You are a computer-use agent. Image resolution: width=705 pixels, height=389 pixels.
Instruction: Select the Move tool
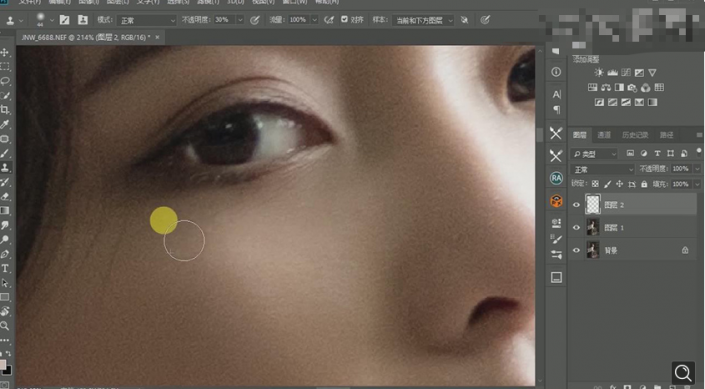click(5, 52)
